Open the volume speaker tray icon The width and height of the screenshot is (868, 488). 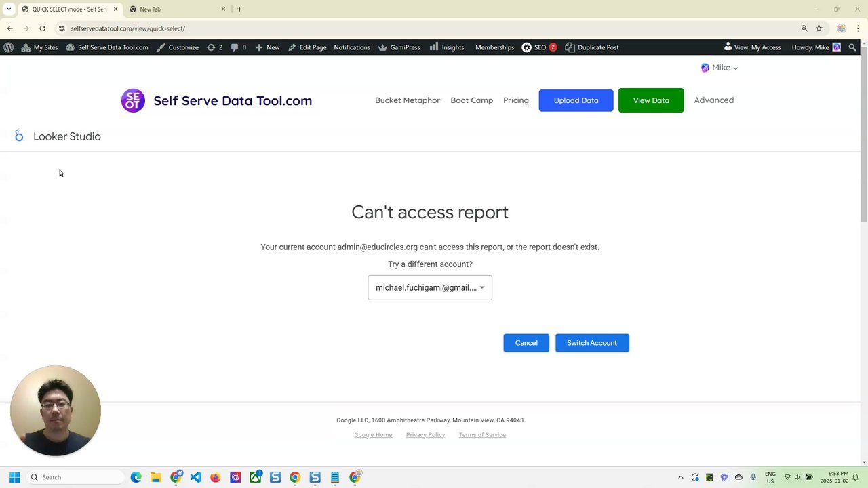coord(797,477)
